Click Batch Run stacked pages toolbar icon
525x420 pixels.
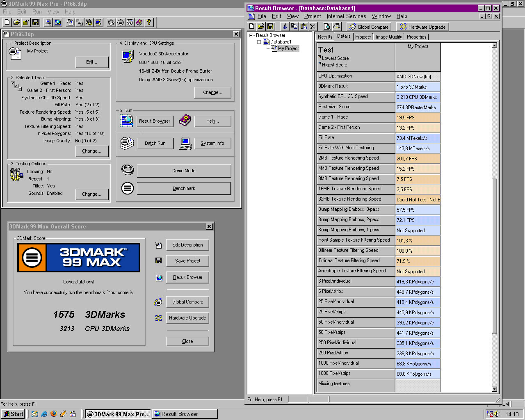click(x=130, y=22)
